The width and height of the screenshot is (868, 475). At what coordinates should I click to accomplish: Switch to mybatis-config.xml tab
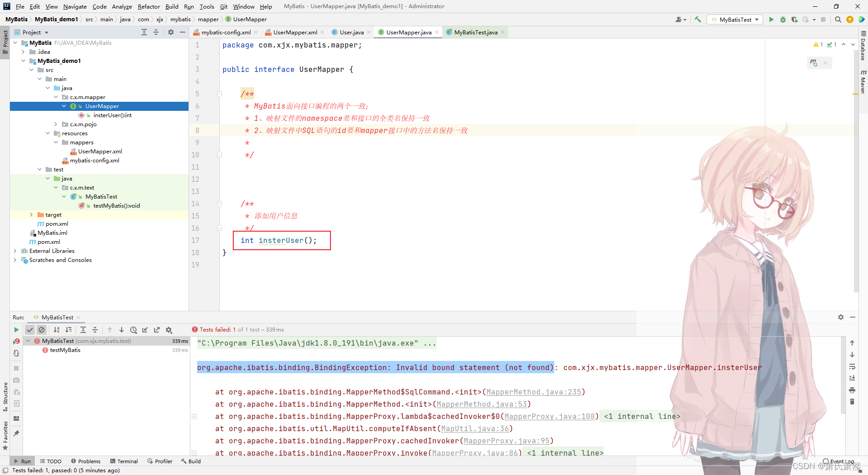pyautogui.click(x=225, y=32)
